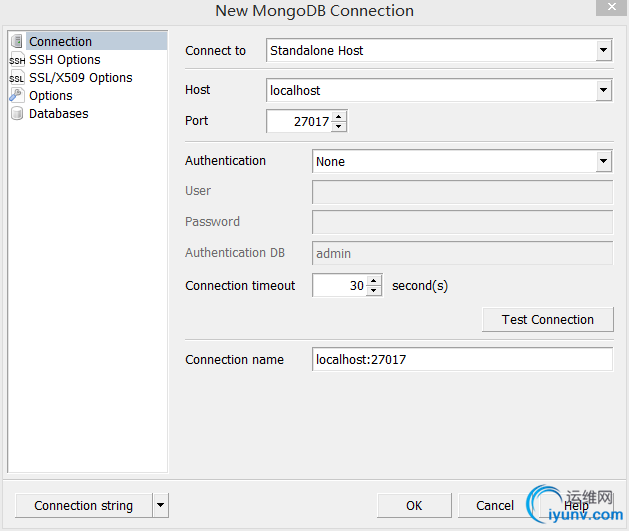Viewport: 629px width, 531px height.
Task: Click the Authentication None combo box
Action: coord(462,161)
